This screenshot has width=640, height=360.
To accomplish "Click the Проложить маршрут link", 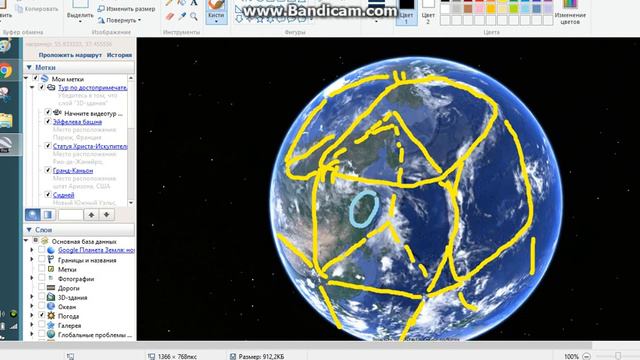I will [70, 55].
